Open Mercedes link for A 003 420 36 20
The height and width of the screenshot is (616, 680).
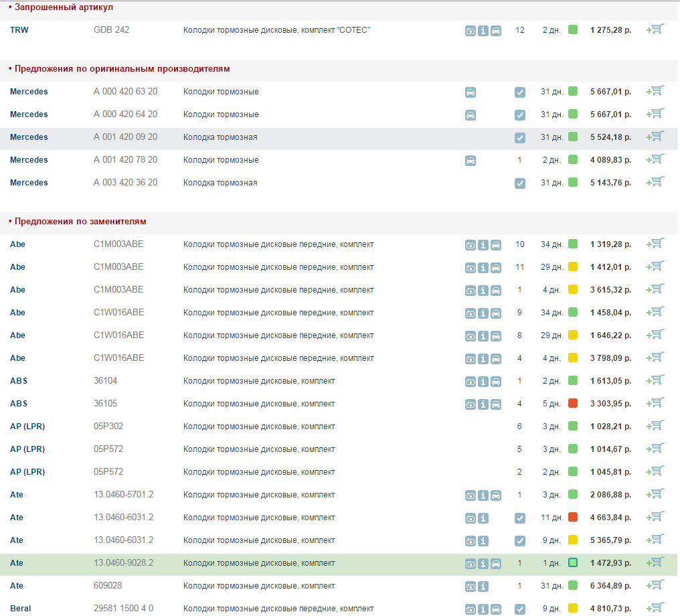tap(29, 183)
